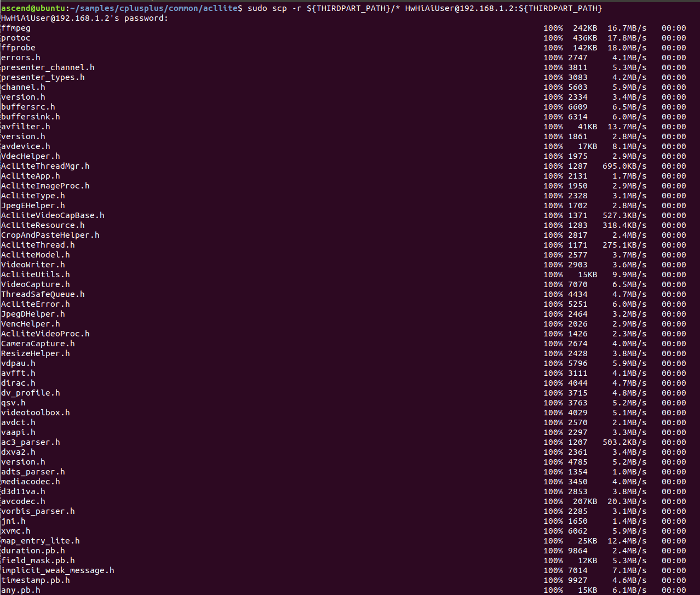Click the ffprobe file name
The image size is (700, 595).
pyautogui.click(x=18, y=48)
